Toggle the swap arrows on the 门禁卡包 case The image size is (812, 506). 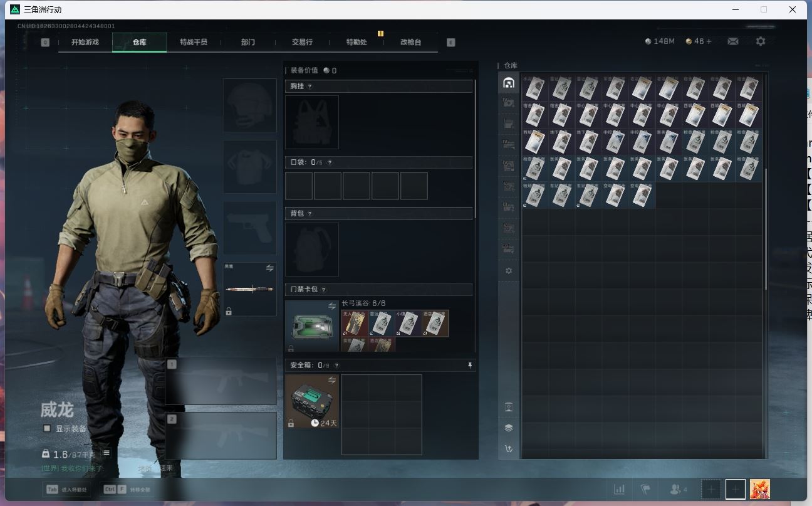[331, 306]
